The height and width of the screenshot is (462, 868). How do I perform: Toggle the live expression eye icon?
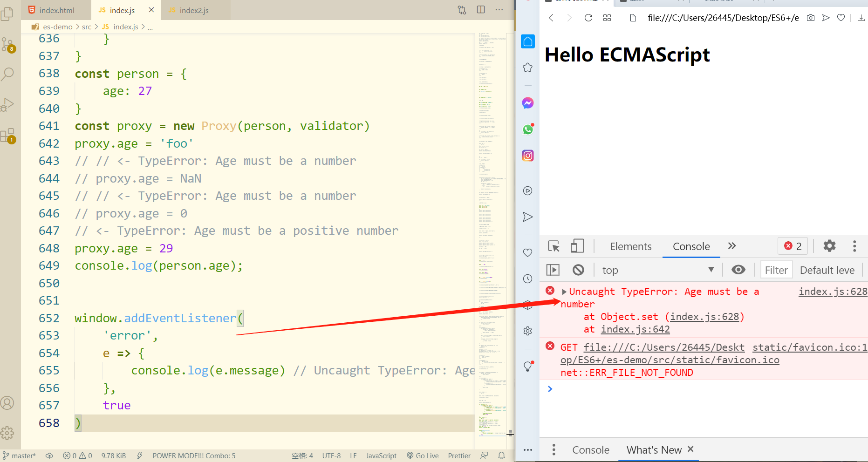tap(738, 270)
